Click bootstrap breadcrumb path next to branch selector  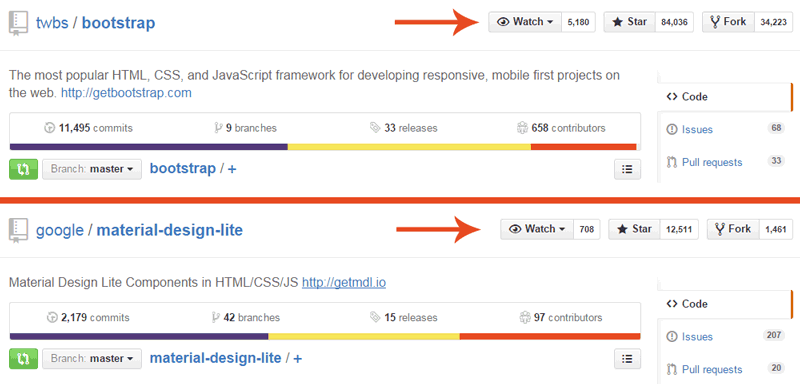pos(183,169)
